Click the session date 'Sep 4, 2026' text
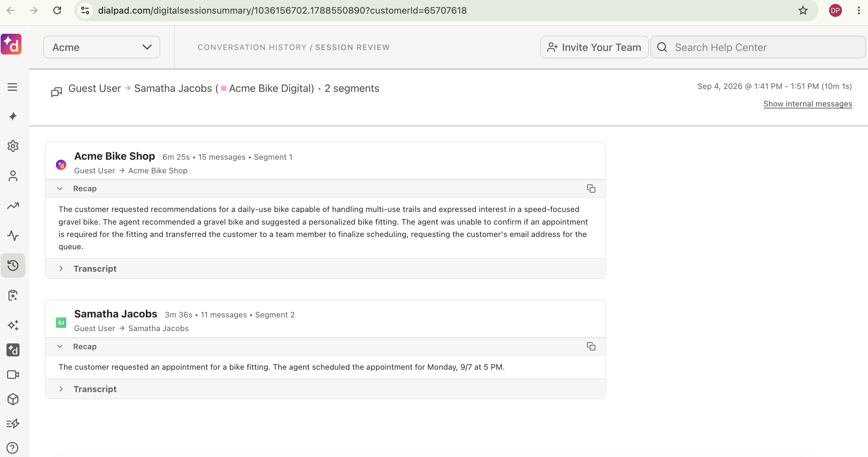This screenshot has height=457, width=868. tap(720, 86)
